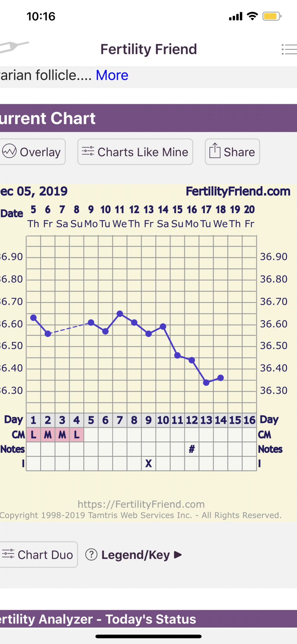297x644 pixels.
Task: Select the CM cell marked L on day 1
Action: click(33, 435)
